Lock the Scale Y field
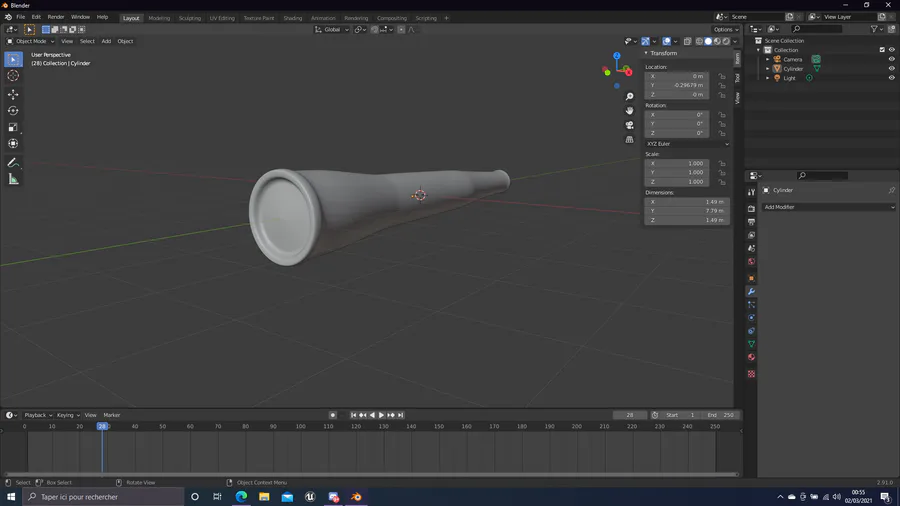Viewport: 900px width, 506px height. coord(722,173)
